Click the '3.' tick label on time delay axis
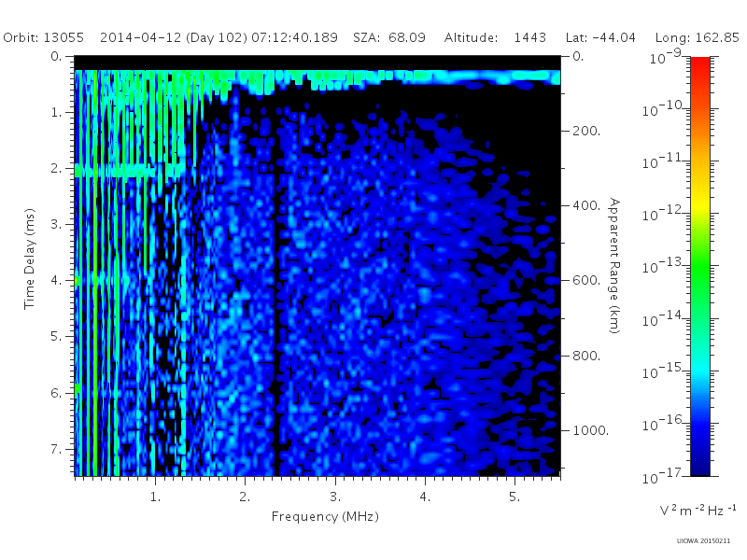Image resolution: width=747 pixels, height=560 pixels. click(56, 224)
